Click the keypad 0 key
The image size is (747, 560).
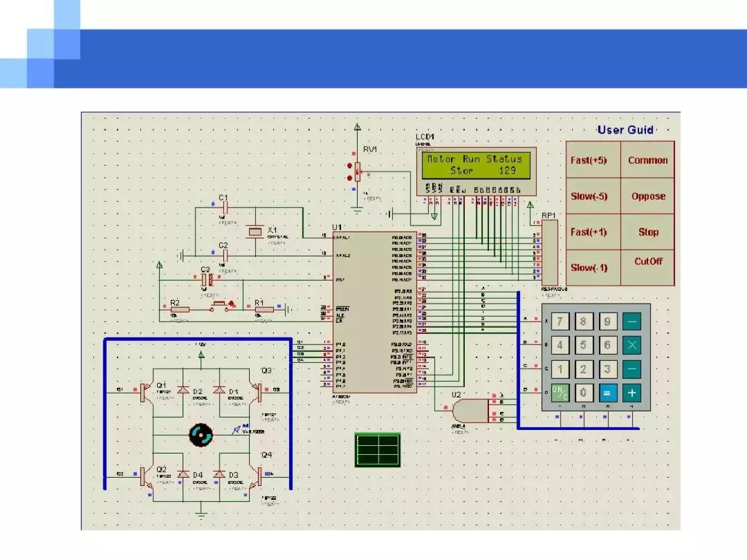click(583, 393)
